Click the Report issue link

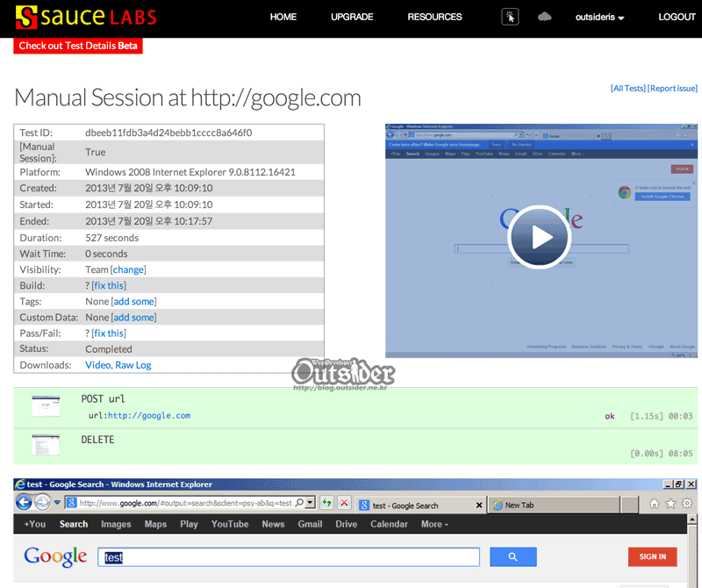tap(672, 89)
